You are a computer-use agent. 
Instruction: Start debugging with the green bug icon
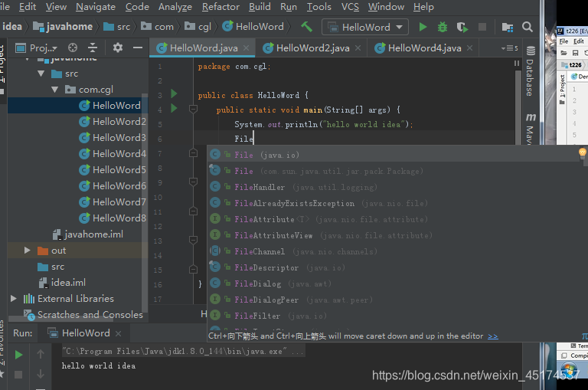pos(443,27)
